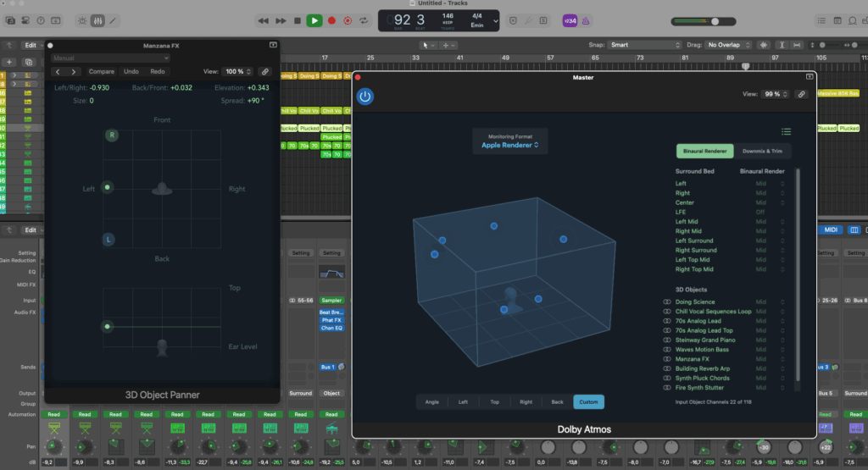Enable the Compare button in 3D Object Panner
Viewport: 868px width, 470px height.
click(x=102, y=72)
